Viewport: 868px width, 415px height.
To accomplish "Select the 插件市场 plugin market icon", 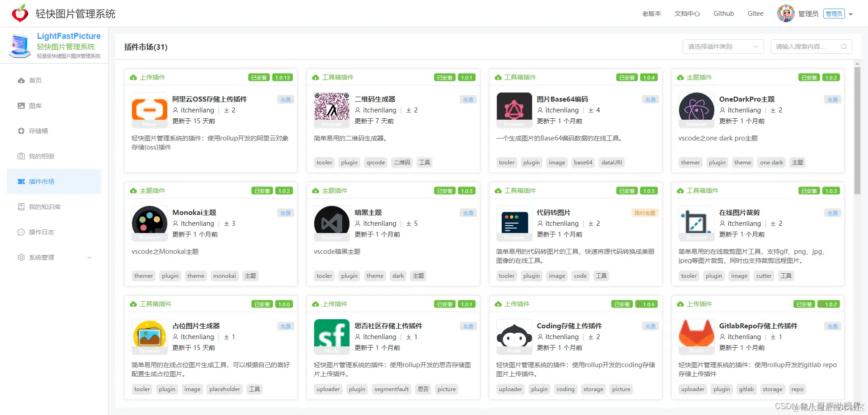I will (x=21, y=181).
